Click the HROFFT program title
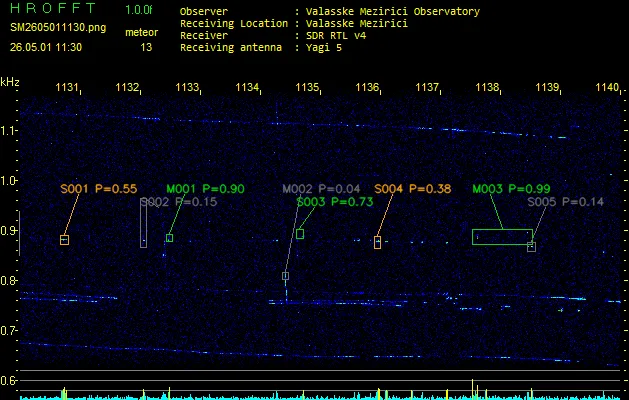This screenshot has height=400, width=629. pos(53,8)
